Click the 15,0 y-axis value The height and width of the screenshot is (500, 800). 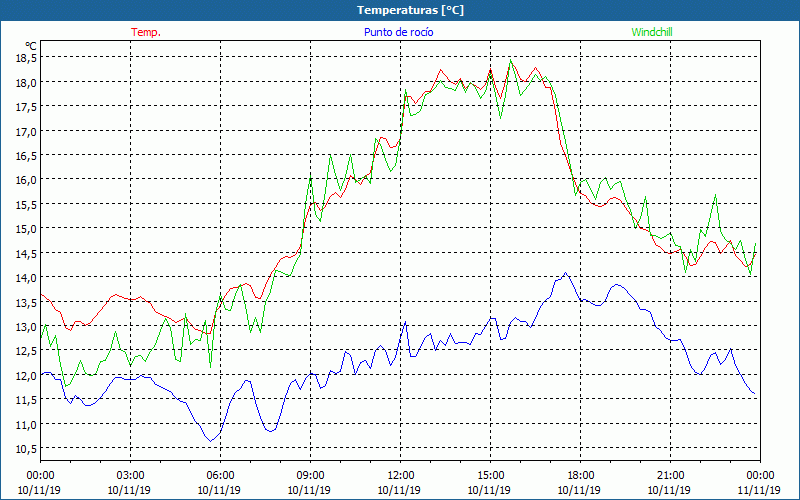pos(26,229)
